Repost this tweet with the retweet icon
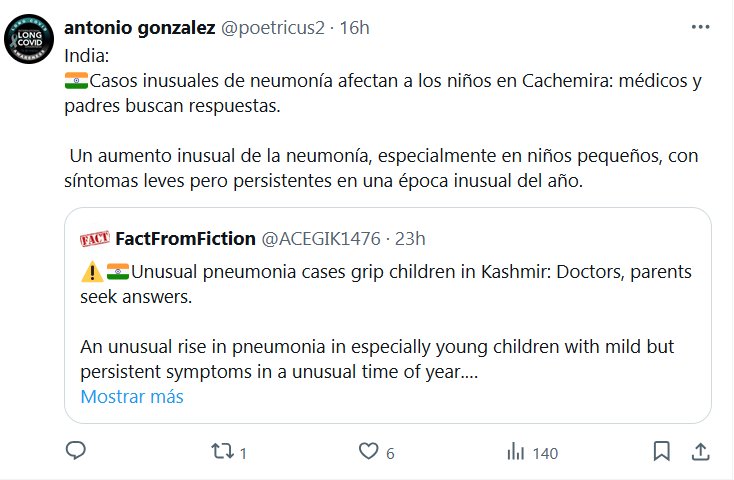The width and height of the screenshot is (734, 480). (222, 452)
